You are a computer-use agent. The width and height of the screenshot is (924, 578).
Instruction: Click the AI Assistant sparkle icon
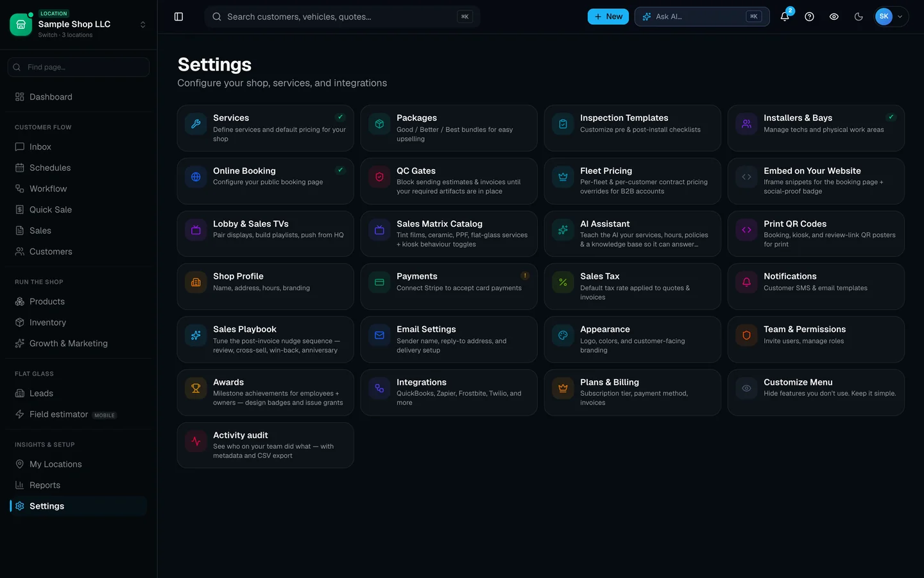[563, 230]
